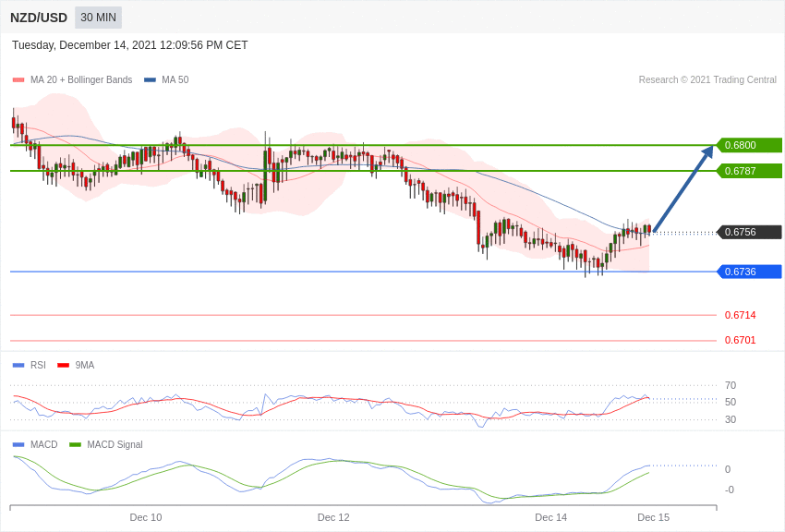785x532 pixels.
Task: Click the 'MACD' legend label
Action: click(43, 444)
